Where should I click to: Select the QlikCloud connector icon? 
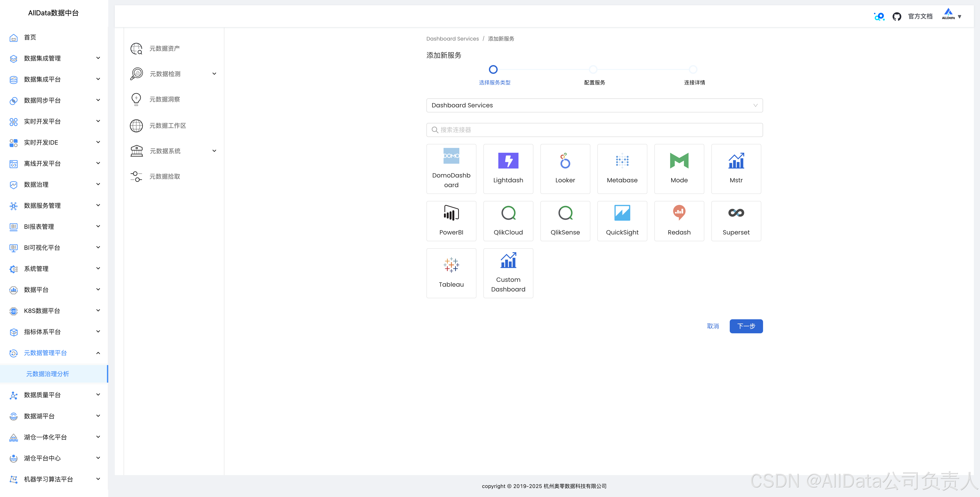pyautogui.click(x=508, y=213)
